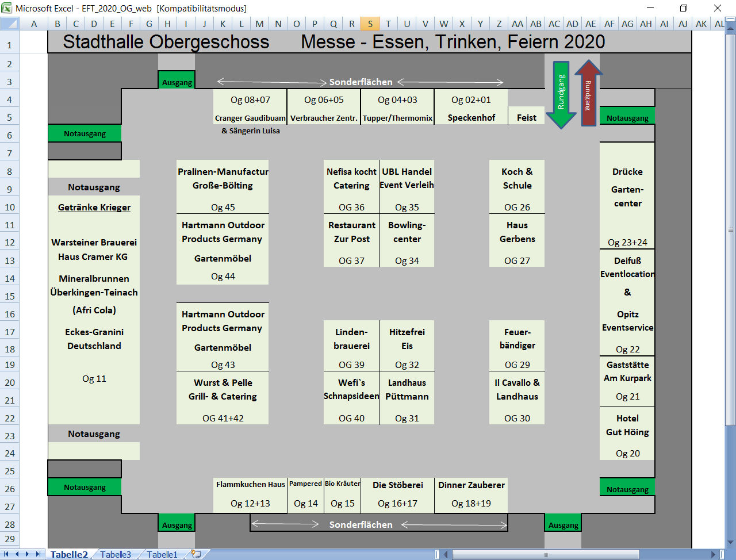
Task: Click the 'Die Stöberei' cell
Action: pos(398,485)
